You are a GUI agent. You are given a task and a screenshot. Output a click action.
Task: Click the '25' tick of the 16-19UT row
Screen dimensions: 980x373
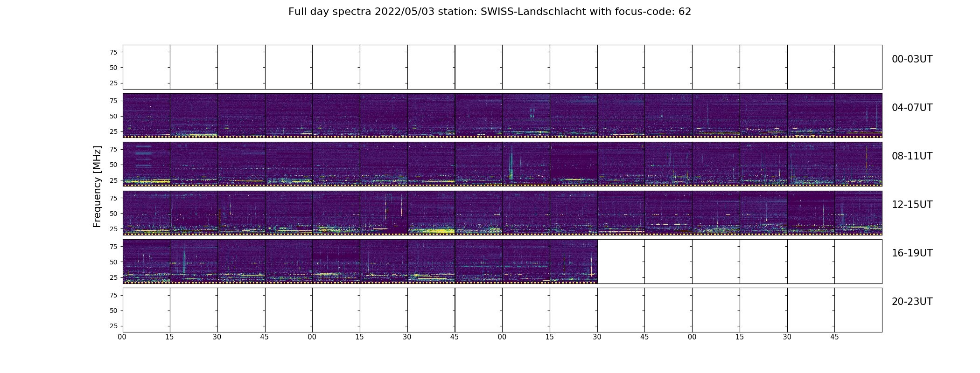pos(113,277)
